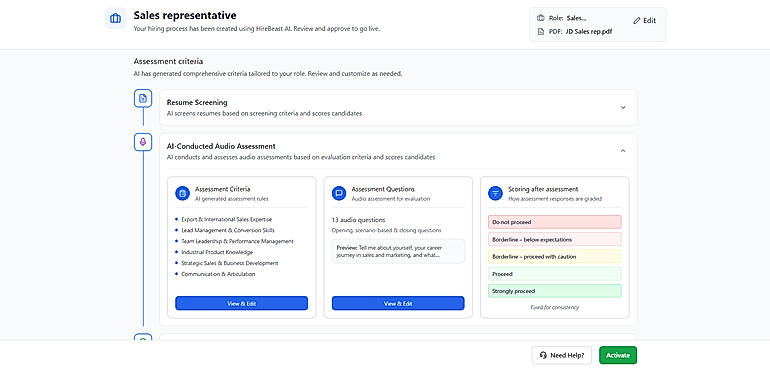Click the pencil icon next to Edit
This screenshot has height=368, width=770.
coord(637,21)
